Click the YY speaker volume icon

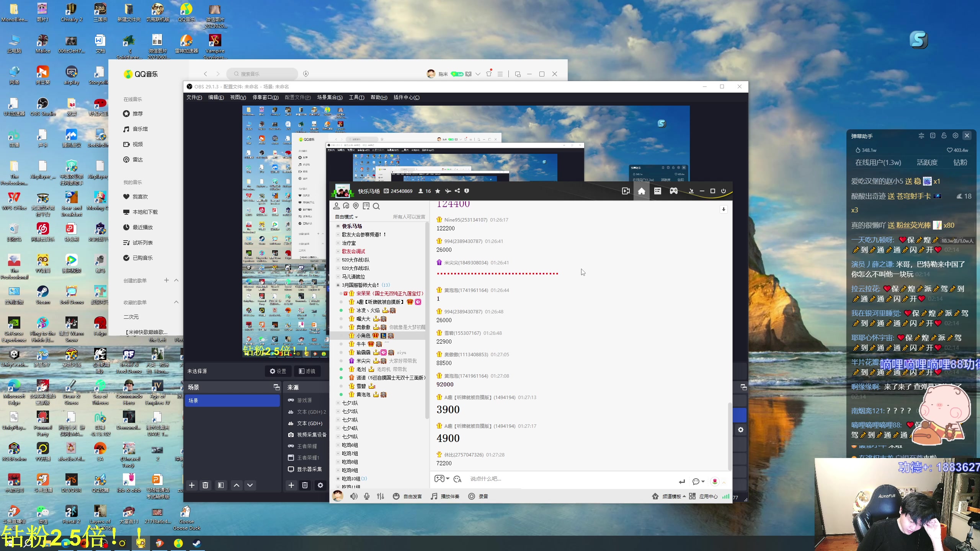tap(353, 496)
